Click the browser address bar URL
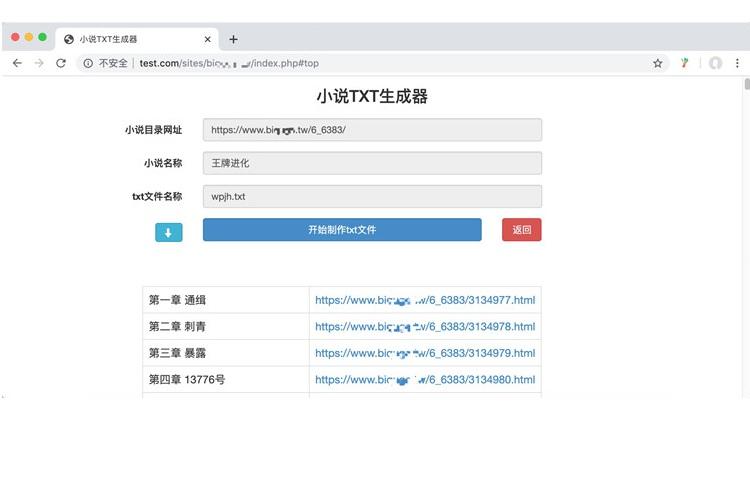Screen dimensions: 750x487 point(230,63)
